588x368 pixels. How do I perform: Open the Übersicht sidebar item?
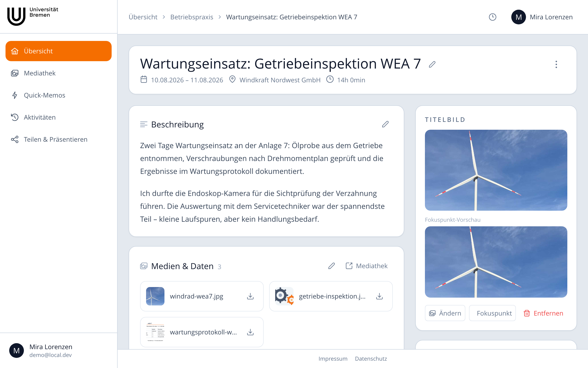59,51
